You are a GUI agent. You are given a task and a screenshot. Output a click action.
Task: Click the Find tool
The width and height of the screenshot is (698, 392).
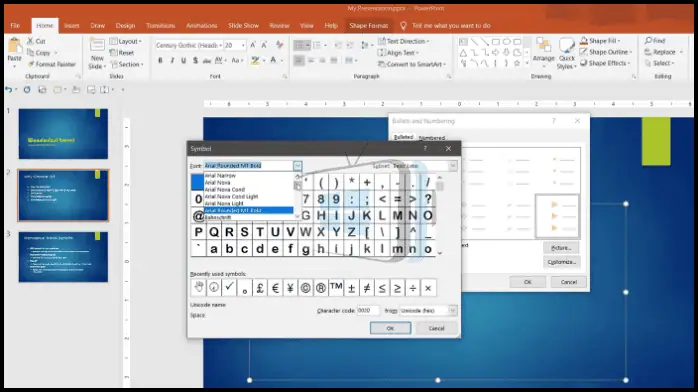point(655,40)
